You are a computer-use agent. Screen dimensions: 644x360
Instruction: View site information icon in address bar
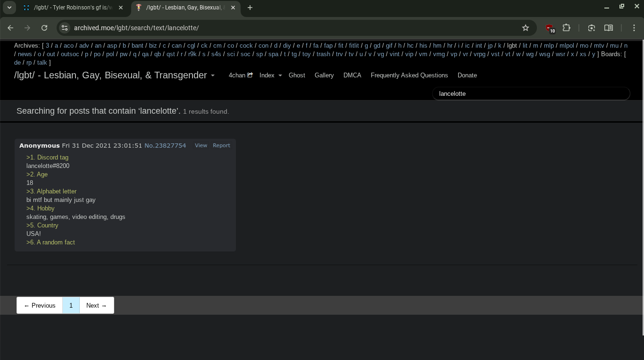tap(65, 28)
